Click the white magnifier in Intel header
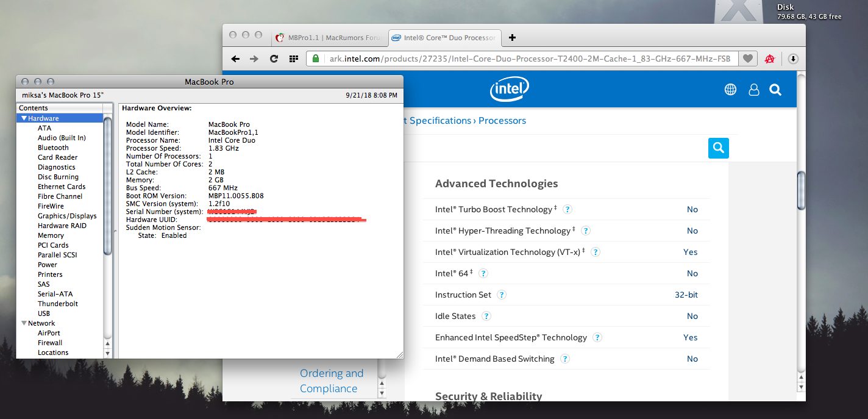Screen dimensions: 868x419 tap(775, 90)
